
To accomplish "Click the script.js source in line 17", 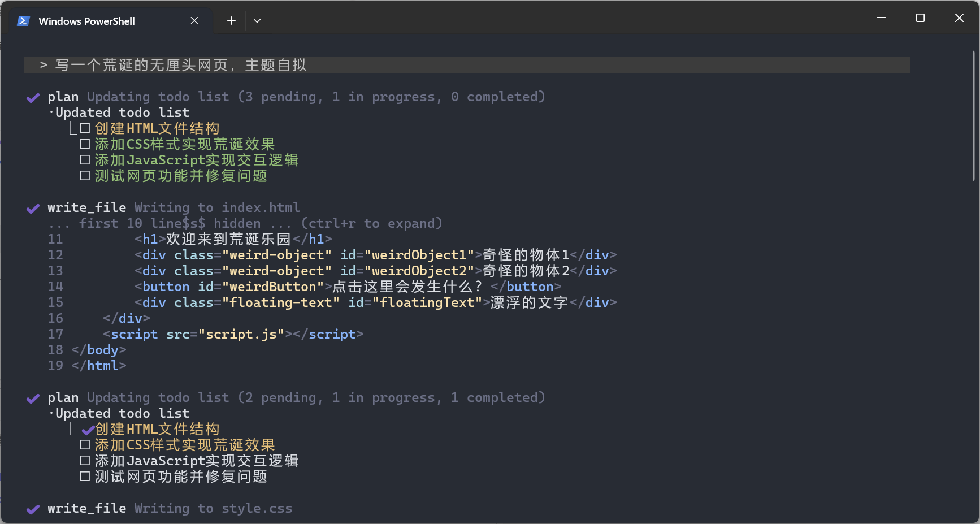I will (241, 334).
